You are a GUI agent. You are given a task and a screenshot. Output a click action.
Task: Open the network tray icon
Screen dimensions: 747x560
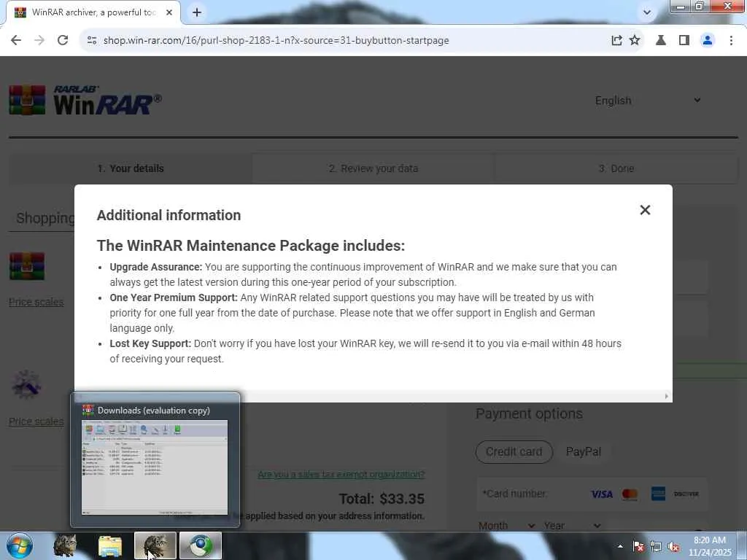pyautogui.click(x=656, y=546)
